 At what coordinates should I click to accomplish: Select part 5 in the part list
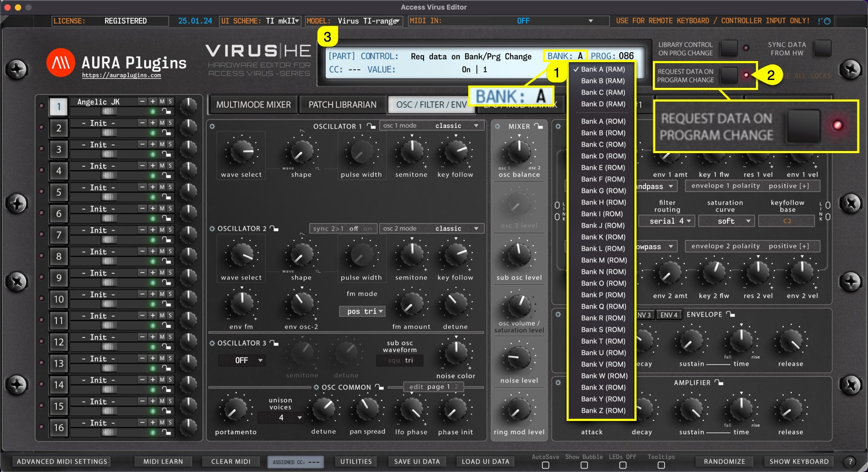[x=58, y=192]
